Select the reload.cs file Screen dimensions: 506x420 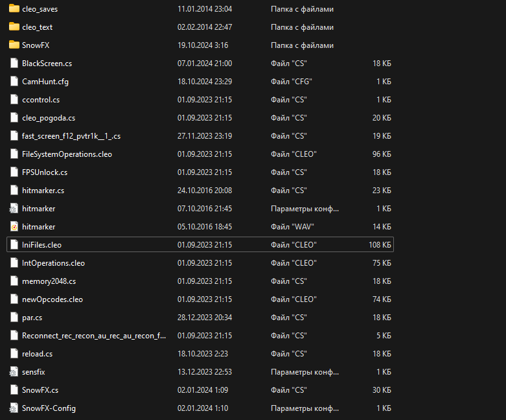tap(37, 354)
